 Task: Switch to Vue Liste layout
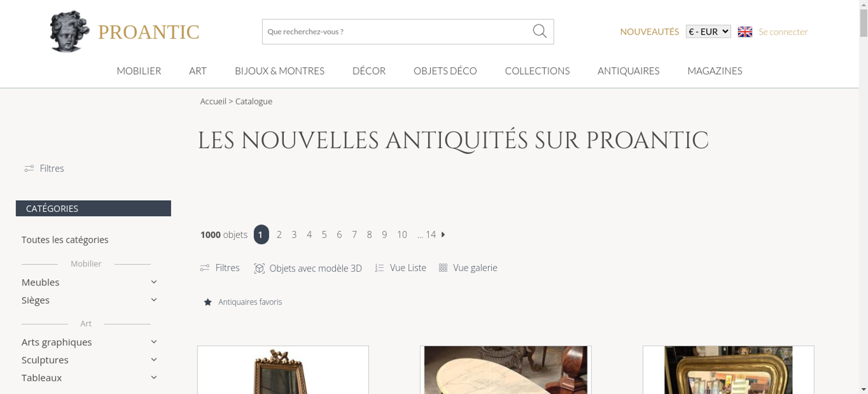[401, 268]
